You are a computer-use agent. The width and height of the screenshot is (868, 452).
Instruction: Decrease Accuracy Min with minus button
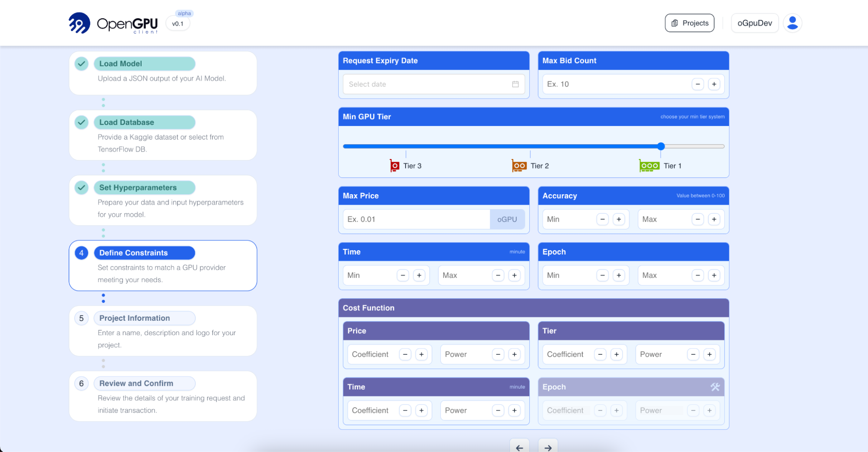click(602, 219)
